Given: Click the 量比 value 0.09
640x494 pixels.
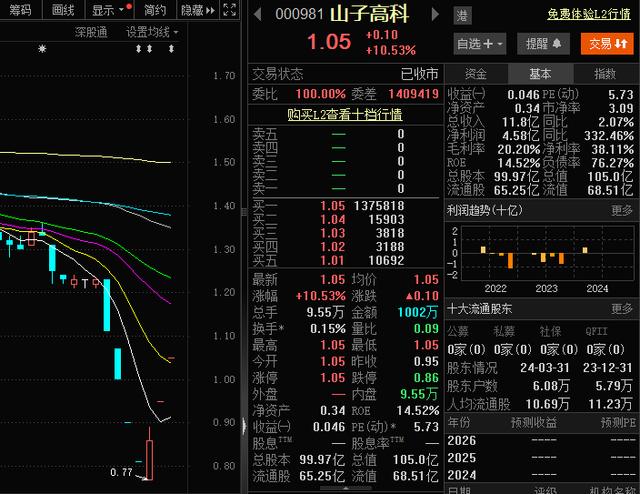Looking at the screenshot, I should (426, 329).
